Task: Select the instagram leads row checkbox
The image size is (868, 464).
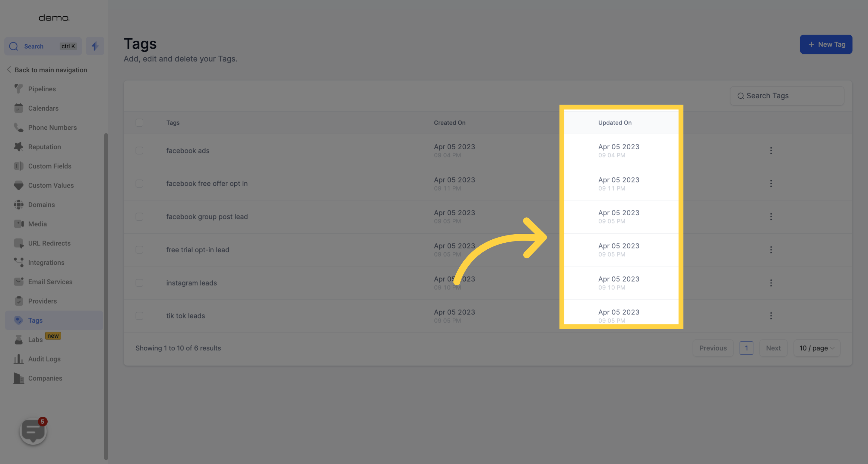Action: [139, 283]
